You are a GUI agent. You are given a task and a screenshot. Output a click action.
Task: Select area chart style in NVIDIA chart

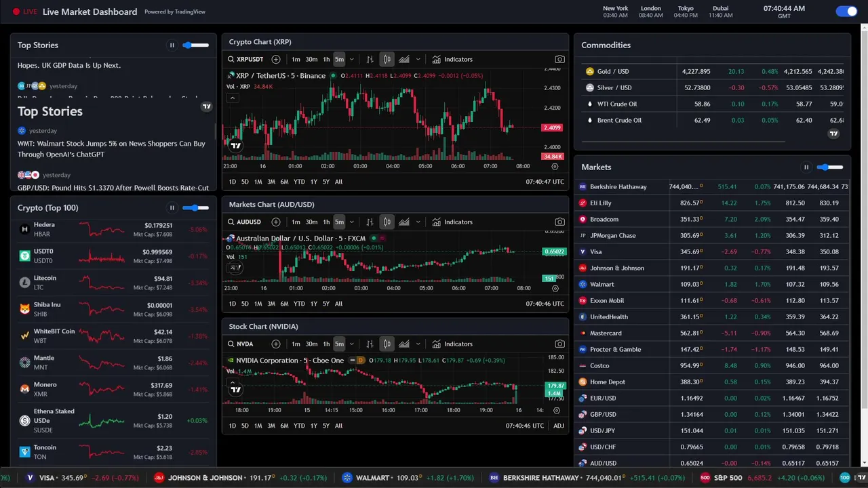tap(404, 344)
